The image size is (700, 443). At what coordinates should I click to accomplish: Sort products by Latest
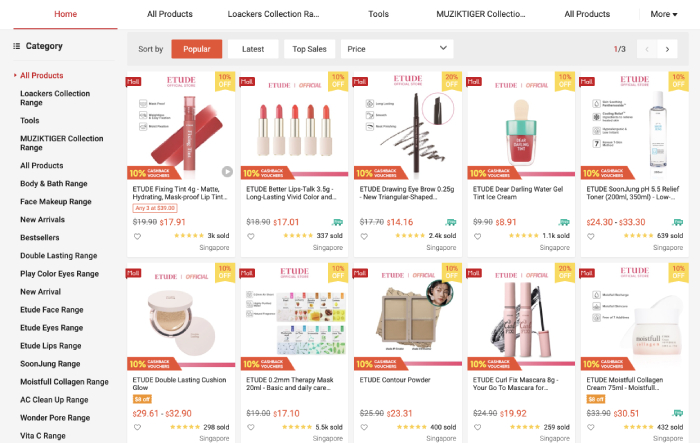(253, 49)
